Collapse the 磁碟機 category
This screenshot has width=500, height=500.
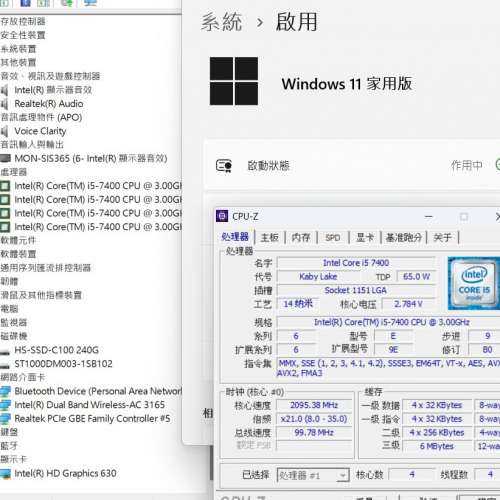[14, 336]
